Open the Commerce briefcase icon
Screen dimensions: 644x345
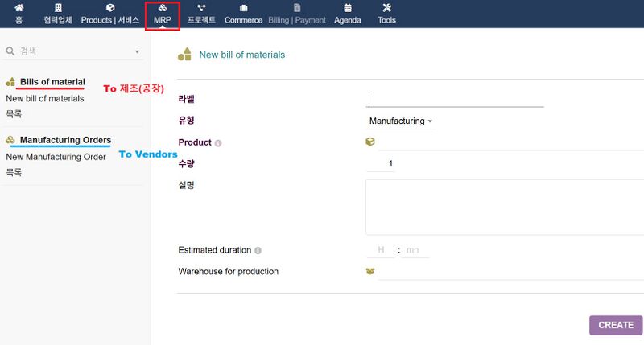(x=243, y=8)
